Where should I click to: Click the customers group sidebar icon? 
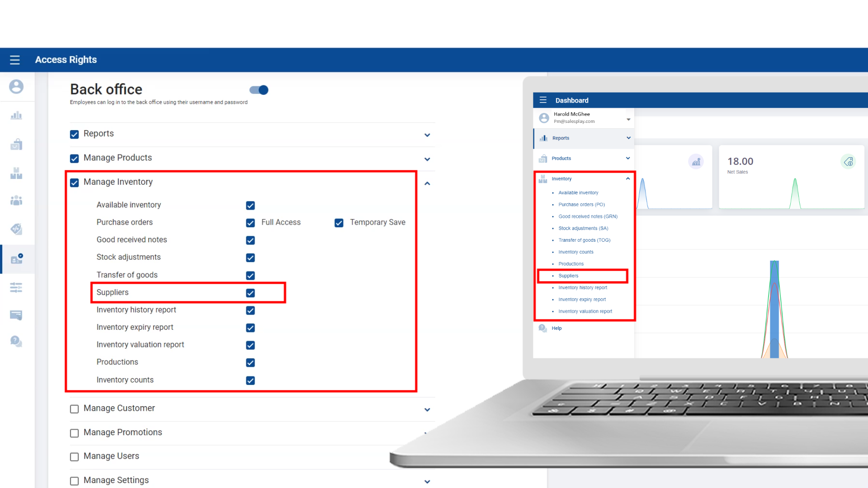click(x=16, y=201)
